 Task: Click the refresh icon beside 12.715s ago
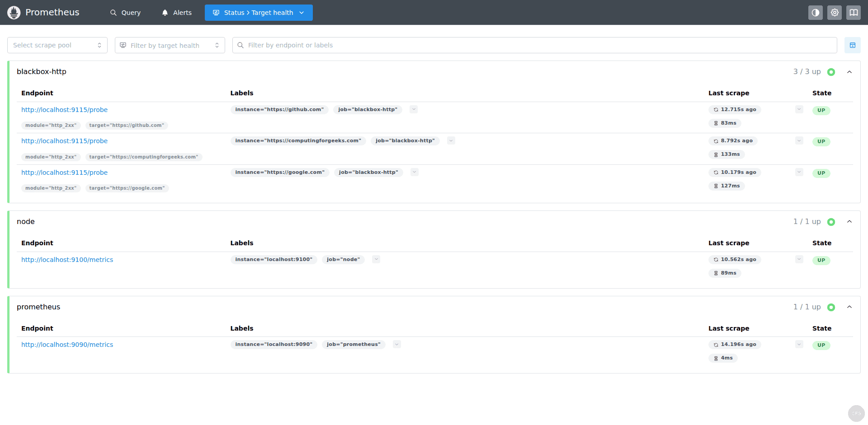[716, 109]
